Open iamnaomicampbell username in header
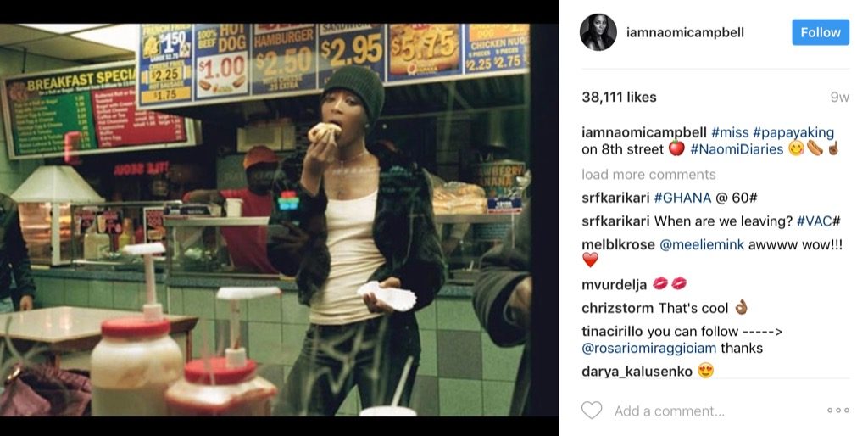 point(685,33)
